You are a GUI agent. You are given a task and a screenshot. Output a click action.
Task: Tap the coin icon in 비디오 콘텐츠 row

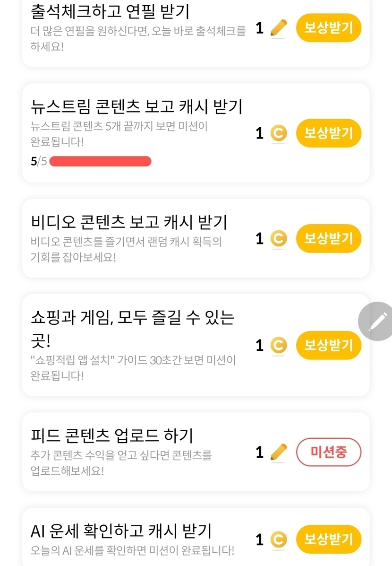click(279, 239)
